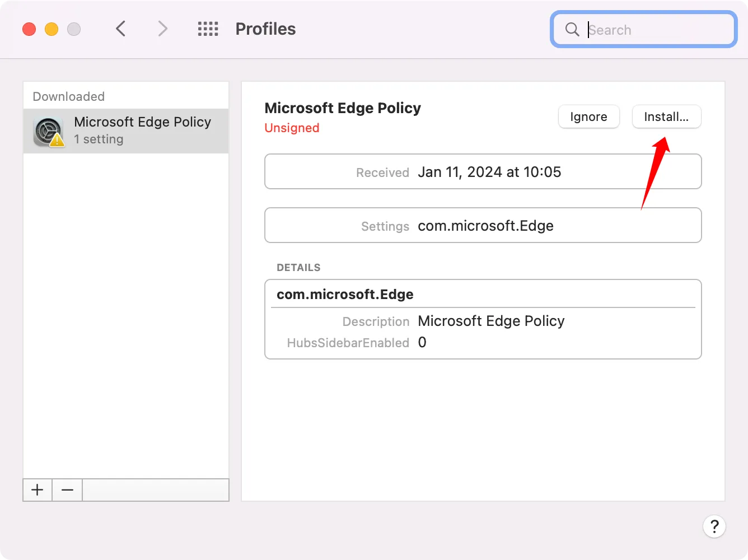Close the Profiles window
Viewport: 748px width, 560px height.
pyautogui.click(x=29, y=29)
